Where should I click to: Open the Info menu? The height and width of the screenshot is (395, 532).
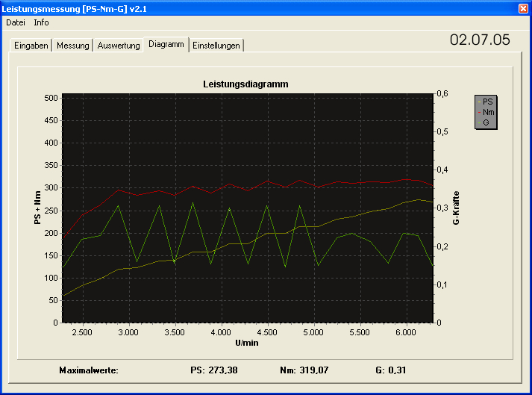click(41, 22)
